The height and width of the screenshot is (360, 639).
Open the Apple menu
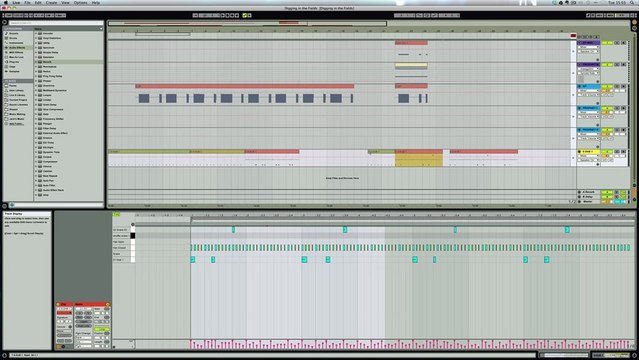[x=6, y=2]
